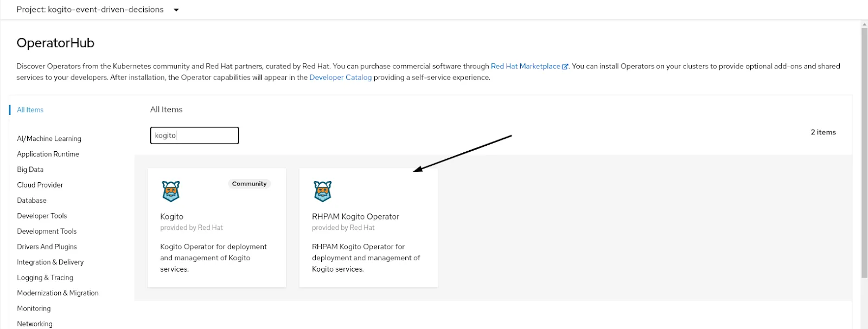Click the Kogito card title

pyautogui.click(x=171, y=216)
